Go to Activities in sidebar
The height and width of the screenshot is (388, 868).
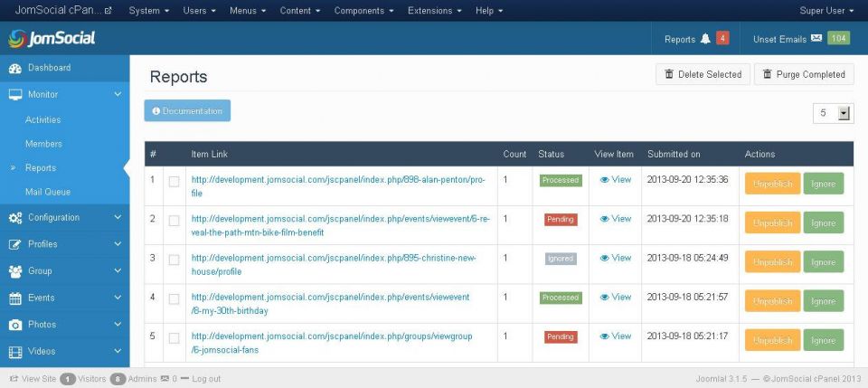(42, 120)
